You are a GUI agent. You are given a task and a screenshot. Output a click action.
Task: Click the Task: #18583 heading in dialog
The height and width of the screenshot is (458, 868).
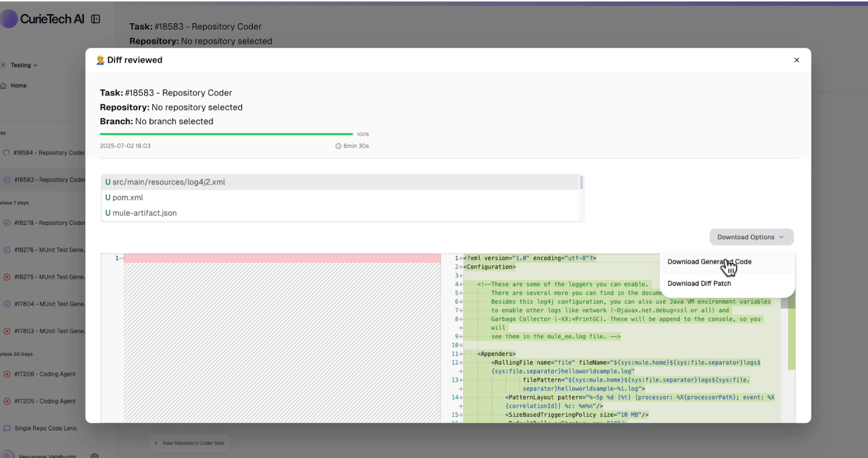[166, 93]
